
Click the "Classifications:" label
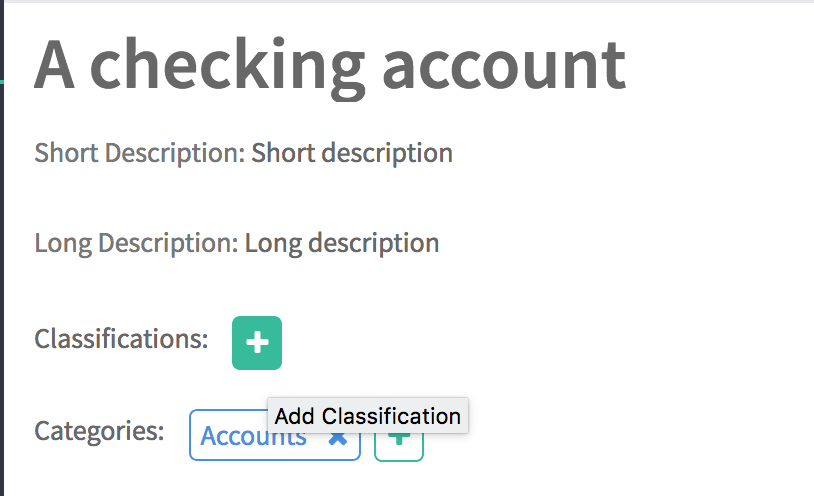tap(121, 339)
